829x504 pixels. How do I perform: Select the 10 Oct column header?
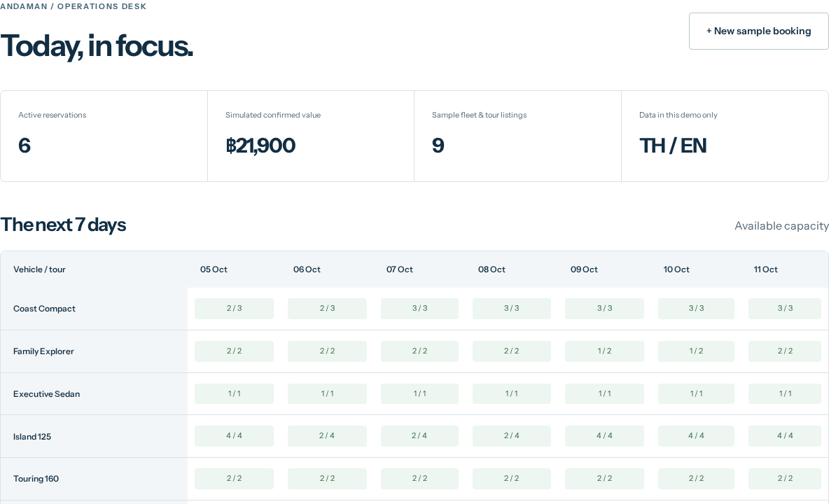[x=676, y=269]
